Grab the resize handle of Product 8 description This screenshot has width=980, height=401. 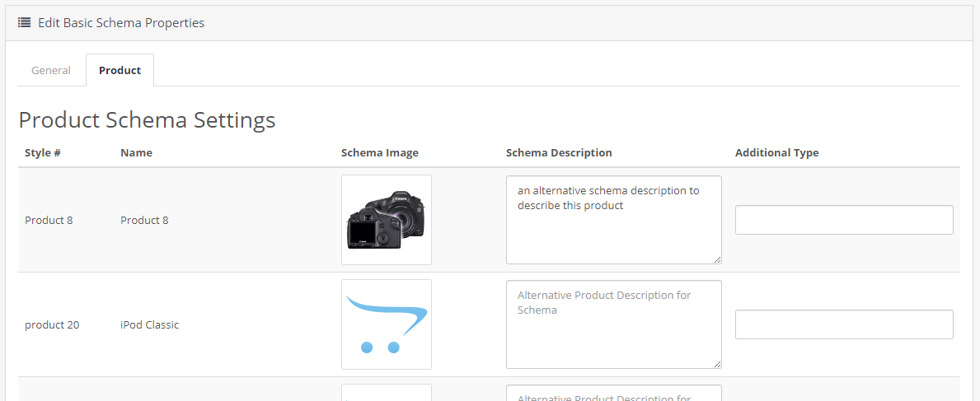717,259
